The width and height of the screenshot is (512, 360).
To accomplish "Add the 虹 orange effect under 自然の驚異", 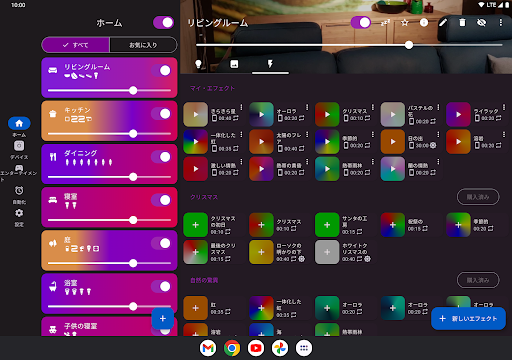I will [195, 308].
